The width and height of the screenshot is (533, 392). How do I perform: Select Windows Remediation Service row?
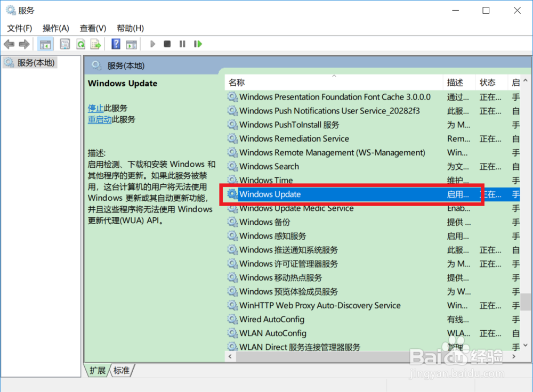point(373,138)
